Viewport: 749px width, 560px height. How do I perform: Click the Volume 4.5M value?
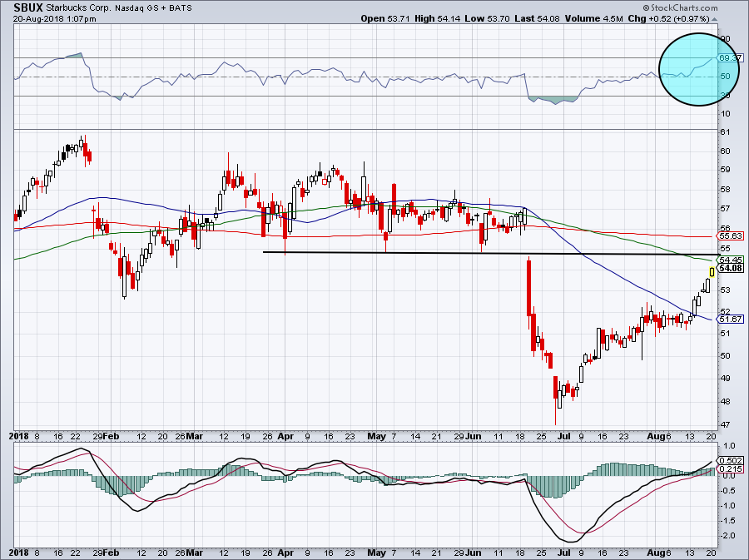point(593,18)
